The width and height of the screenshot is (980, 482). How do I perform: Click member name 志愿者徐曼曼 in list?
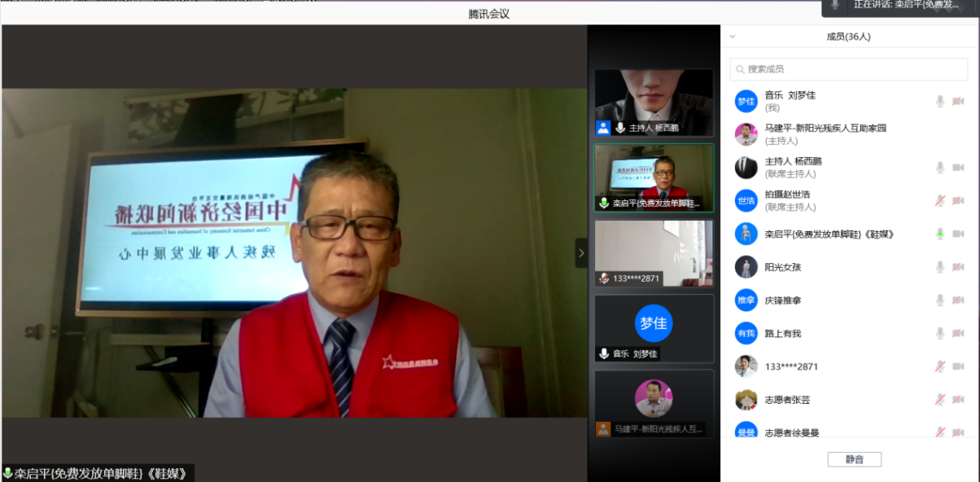click(x=792, y=432)
